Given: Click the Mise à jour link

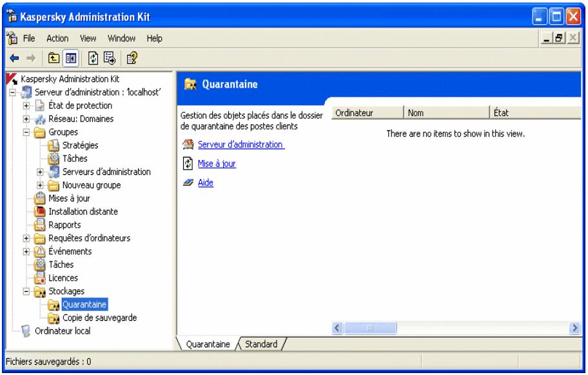Looking at the screenshot, I should pos(217,164).
